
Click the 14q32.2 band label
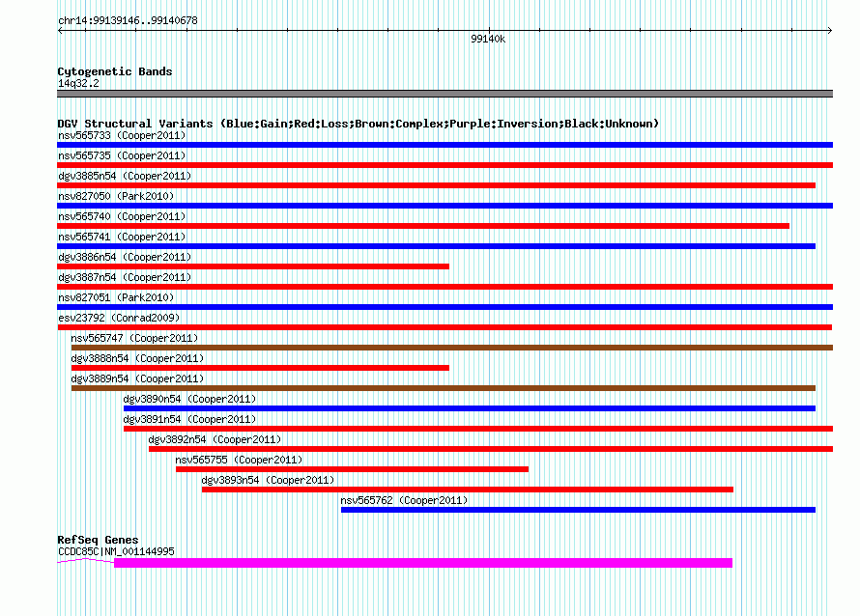tap(78, 83)
